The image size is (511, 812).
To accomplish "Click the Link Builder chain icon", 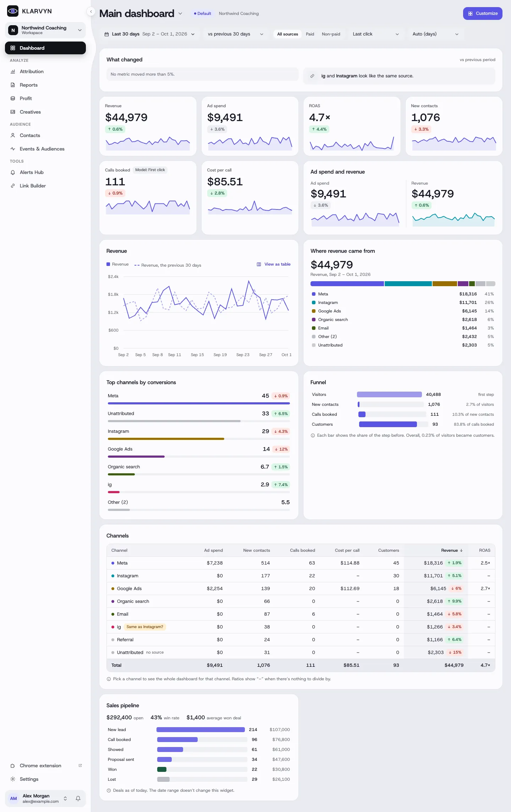I will [x=13, y=186].
